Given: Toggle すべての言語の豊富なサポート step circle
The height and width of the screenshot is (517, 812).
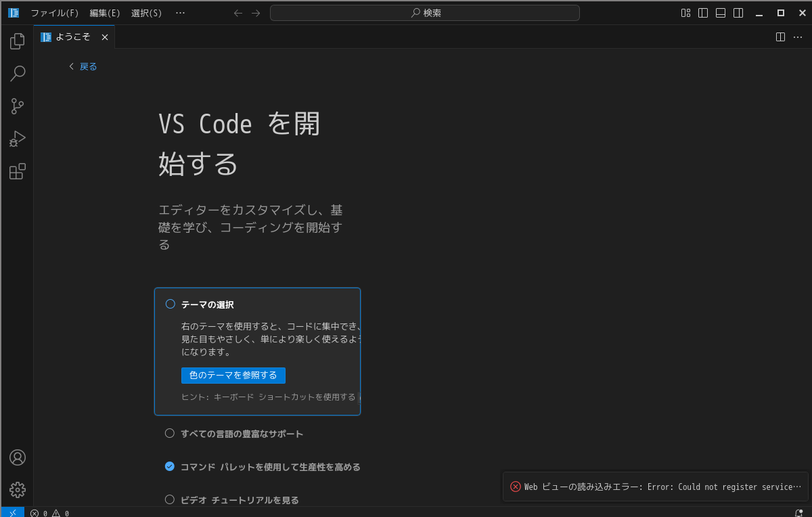Looking at the screenshot, I should click(170, 433).
